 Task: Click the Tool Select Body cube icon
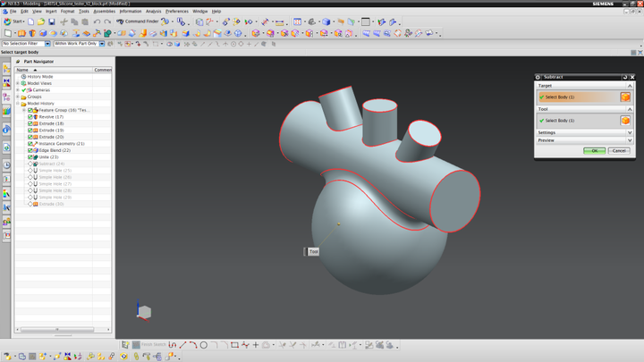625,121
